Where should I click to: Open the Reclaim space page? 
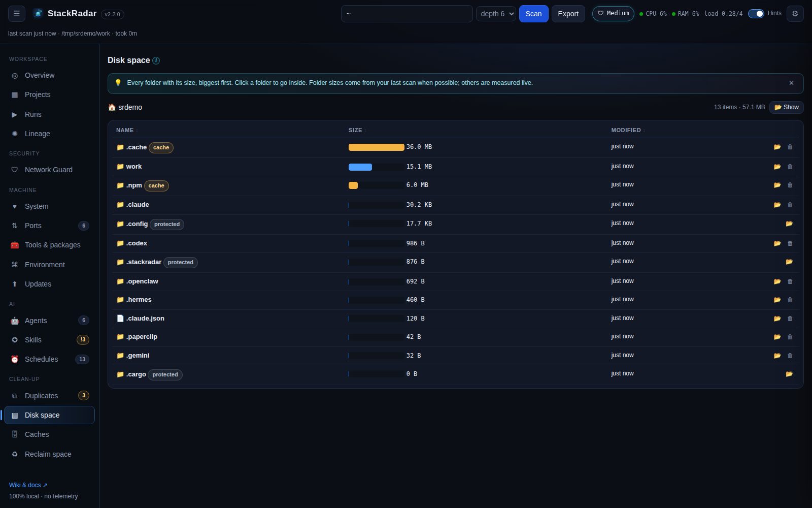click(49, 454)
